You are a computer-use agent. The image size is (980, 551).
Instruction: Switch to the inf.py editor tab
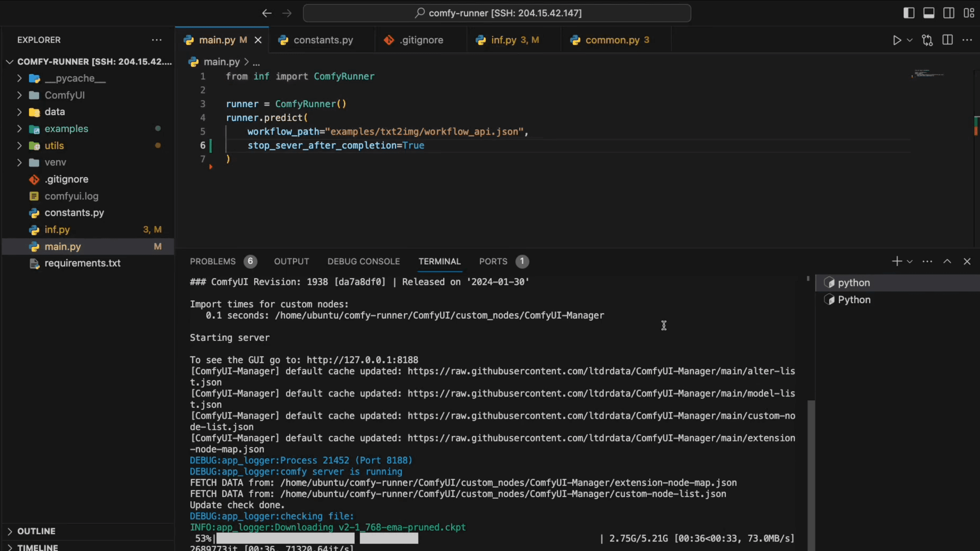pyautogui.click(x=514, y=40)
